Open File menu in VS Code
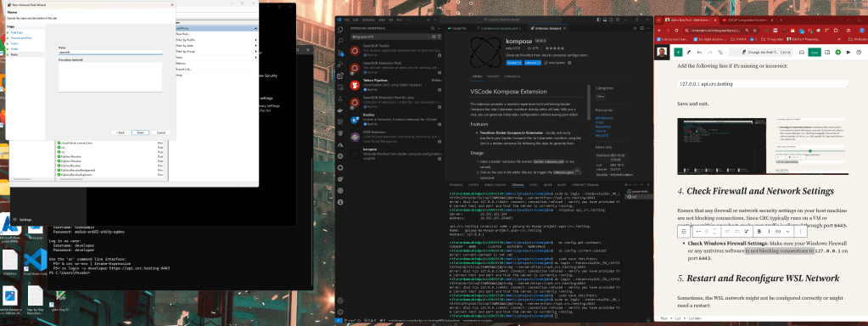 347,20
